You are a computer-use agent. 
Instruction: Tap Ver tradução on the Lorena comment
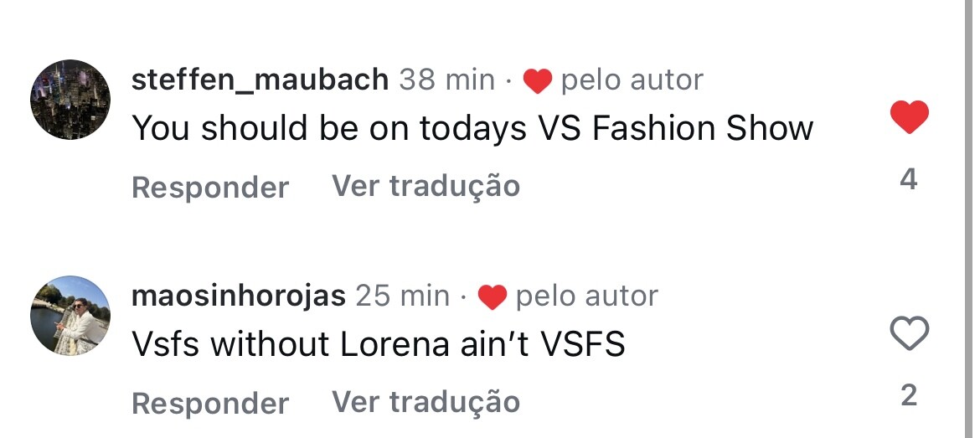(426, 402)
